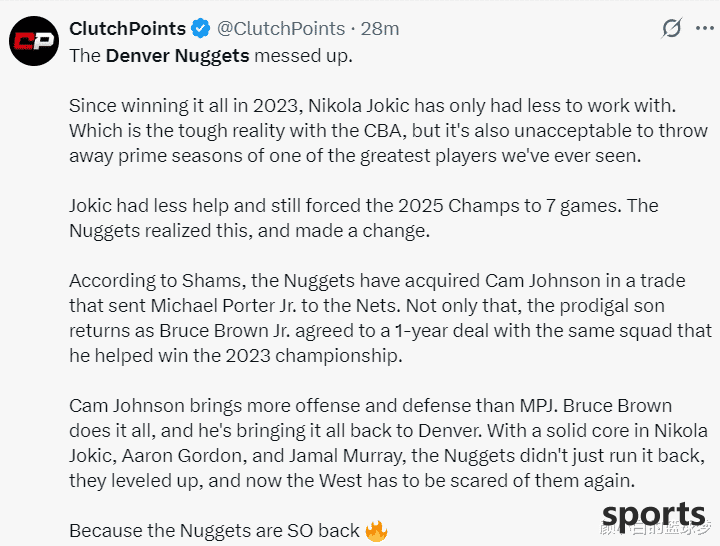Click the blue verified badge
720x546 pixels.
(x=200, y=28)
